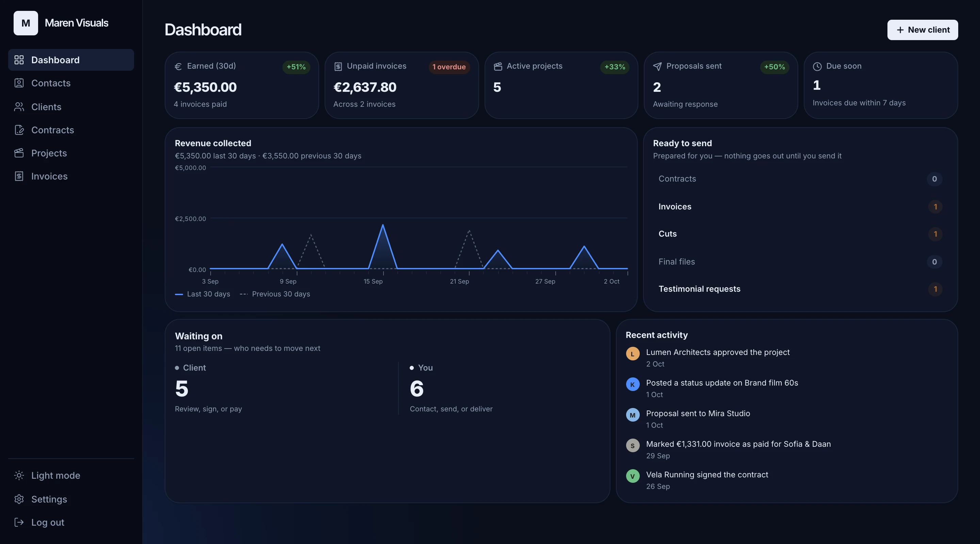The width and height of the screenshot is (980, 544).
Task: Open Contracts row in Ready to send
Action: click(800, 179)
